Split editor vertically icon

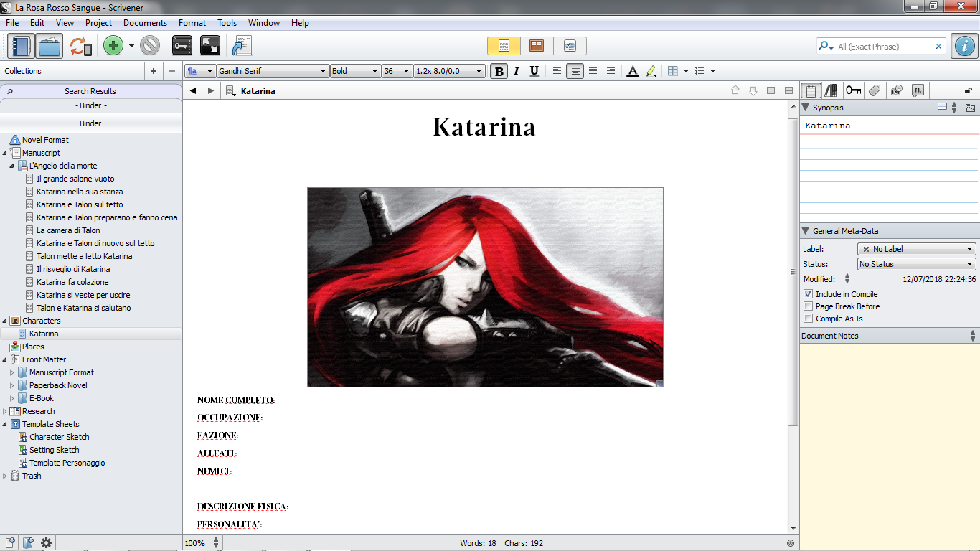pyautogui.click(x=771, y=91)
